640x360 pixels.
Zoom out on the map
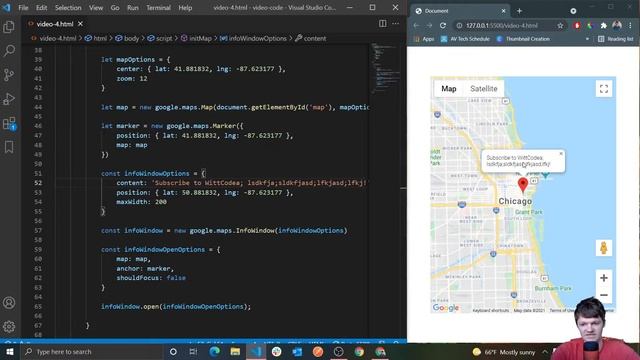(x=604, y=295)
